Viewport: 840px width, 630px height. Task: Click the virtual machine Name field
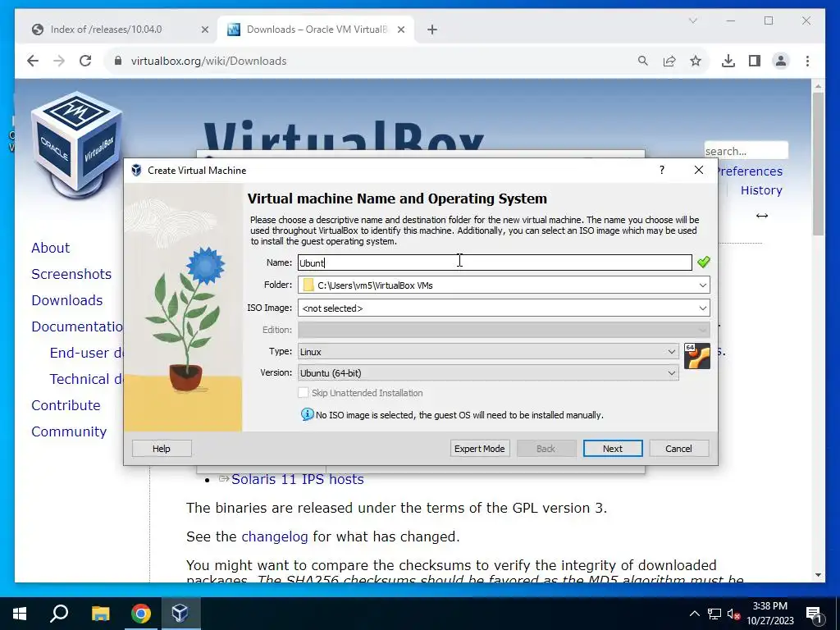click(495, 262)
